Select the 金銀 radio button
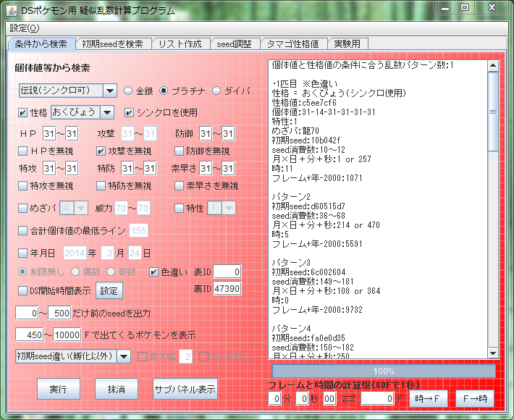The width and height of the screenshot is (514, 420). [128, 91]
